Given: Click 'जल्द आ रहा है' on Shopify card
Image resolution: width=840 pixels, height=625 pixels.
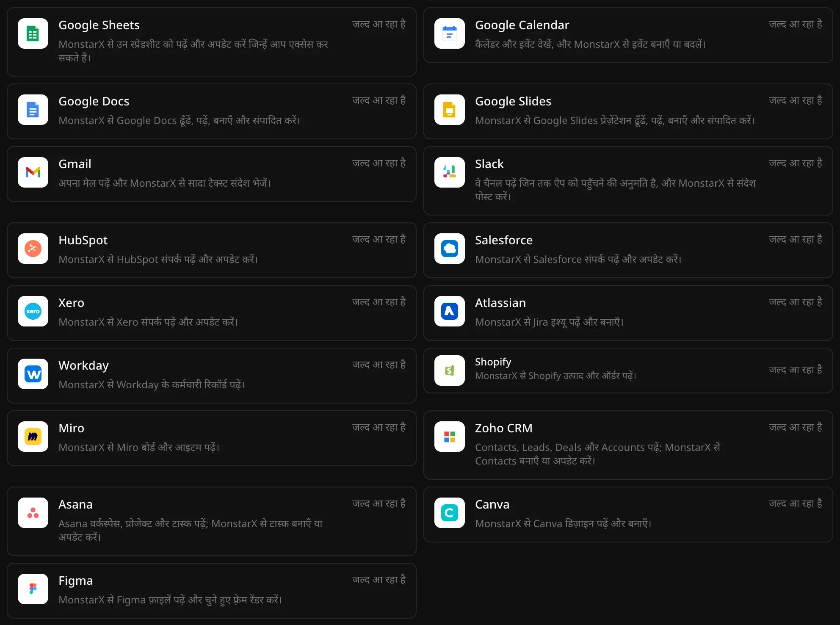Looking at the screenshot, I should pos(796,370).
